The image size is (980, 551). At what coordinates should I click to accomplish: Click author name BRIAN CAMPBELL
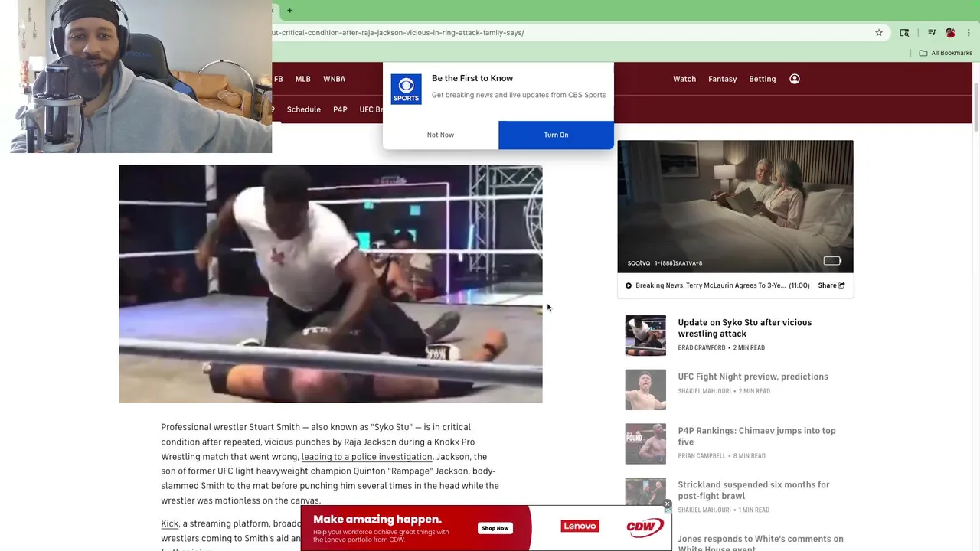click(701, 456)
